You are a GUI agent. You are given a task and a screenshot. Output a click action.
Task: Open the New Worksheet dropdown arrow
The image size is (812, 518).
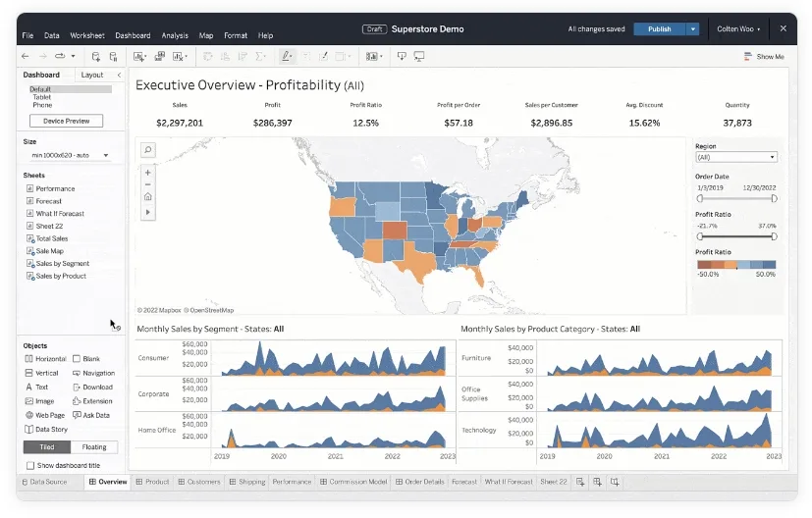(x=145, y=57)
